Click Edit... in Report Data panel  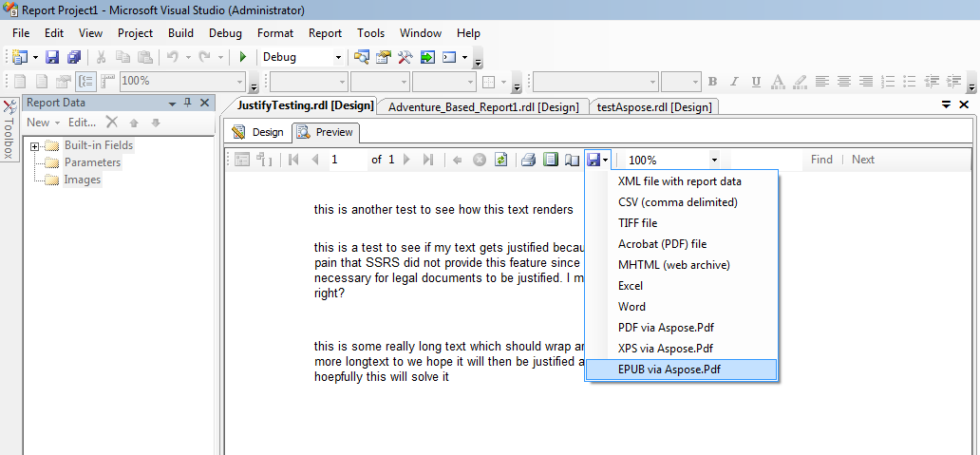83,123
